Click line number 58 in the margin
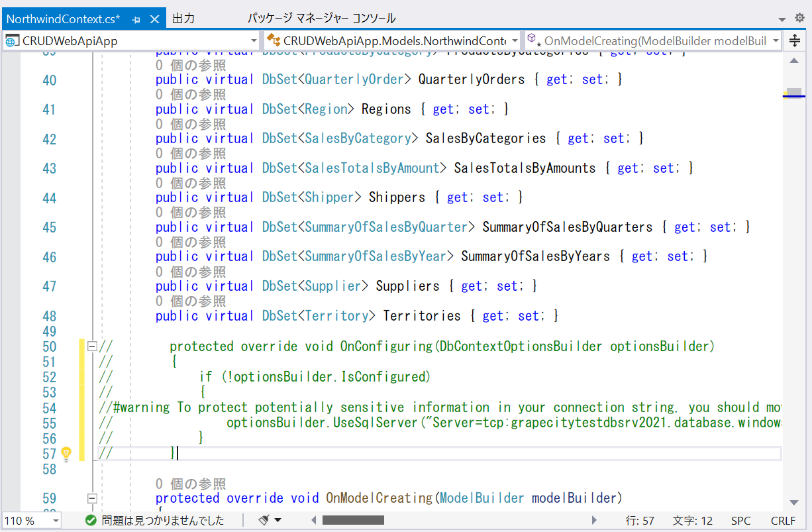Screen dimensions: 812x532 [49, 469]
